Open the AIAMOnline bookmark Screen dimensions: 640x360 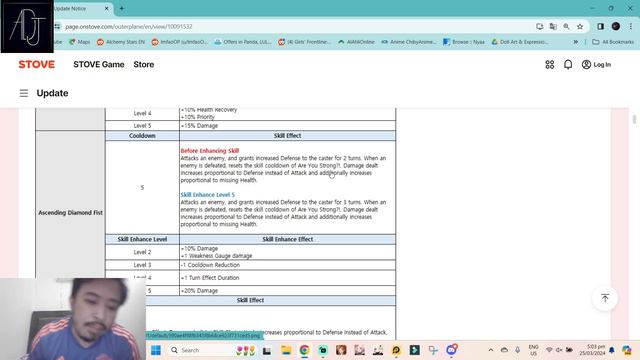coord(356,42)
